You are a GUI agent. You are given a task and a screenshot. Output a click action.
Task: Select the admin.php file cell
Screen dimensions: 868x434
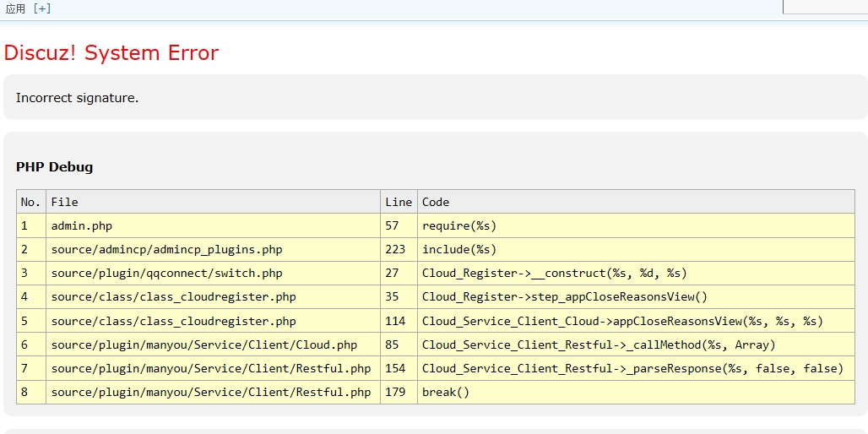81,225
